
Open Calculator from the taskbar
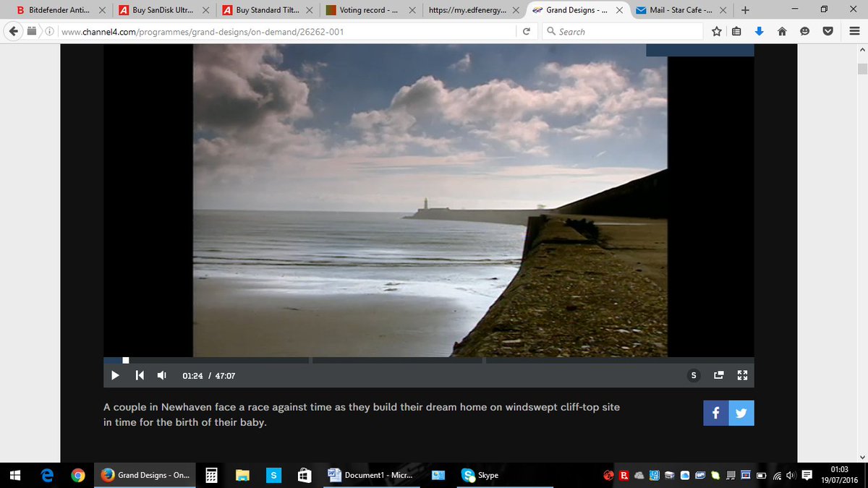point(211,475)
